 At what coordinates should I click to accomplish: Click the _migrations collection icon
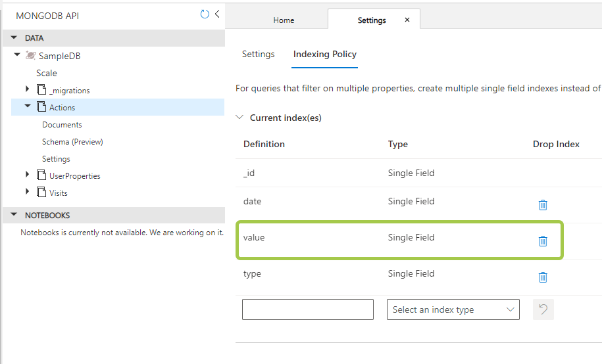point(41,89)
